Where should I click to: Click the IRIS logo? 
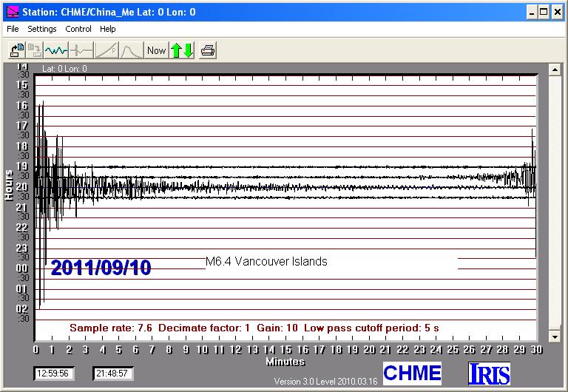489,374
